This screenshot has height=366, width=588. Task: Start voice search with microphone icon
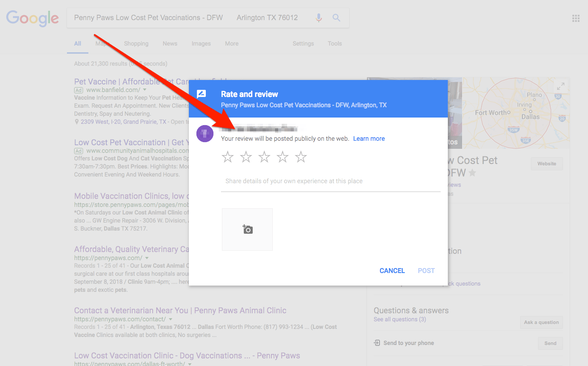coord(319,18)
